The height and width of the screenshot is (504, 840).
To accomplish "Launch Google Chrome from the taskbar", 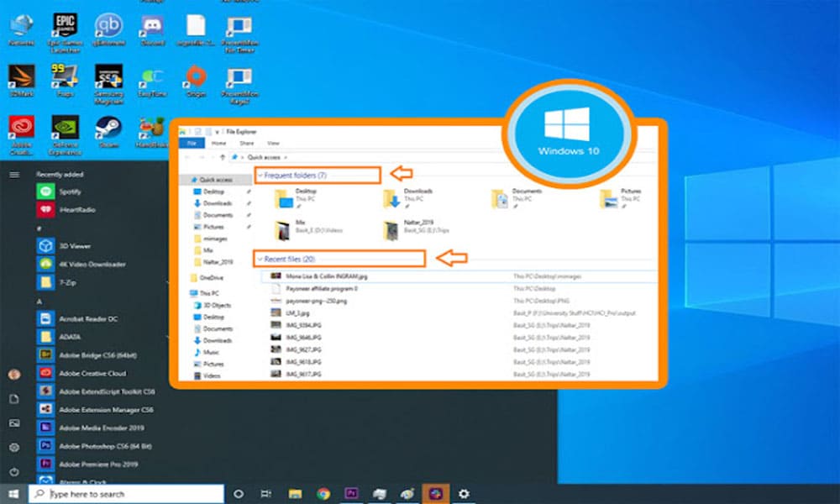I will pos(323,494).
